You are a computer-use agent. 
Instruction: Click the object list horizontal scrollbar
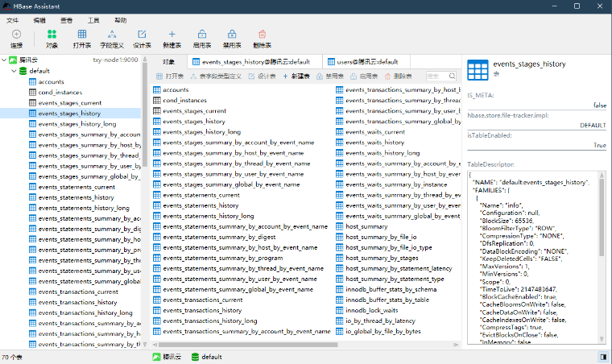pyautogui.click(x=248, y=345)
